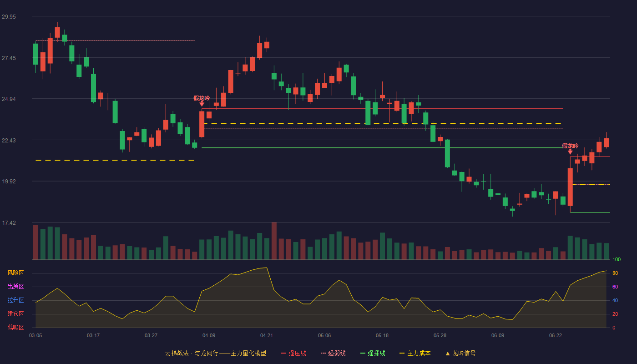Click the 04-09 date label
The height and width of the screenshot is (364, 637).
pos(209,335)
